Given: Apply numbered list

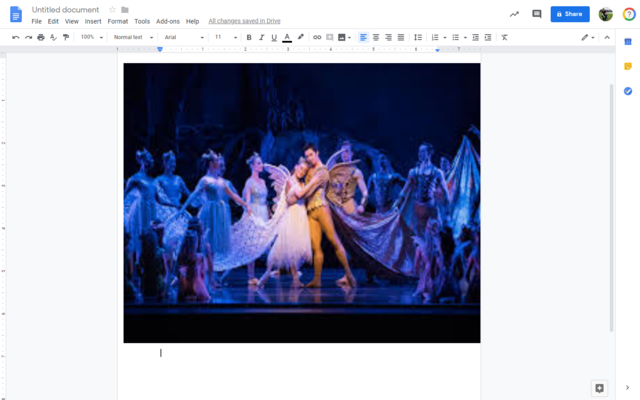Looking at the screenshot, I should pos(435,37).
